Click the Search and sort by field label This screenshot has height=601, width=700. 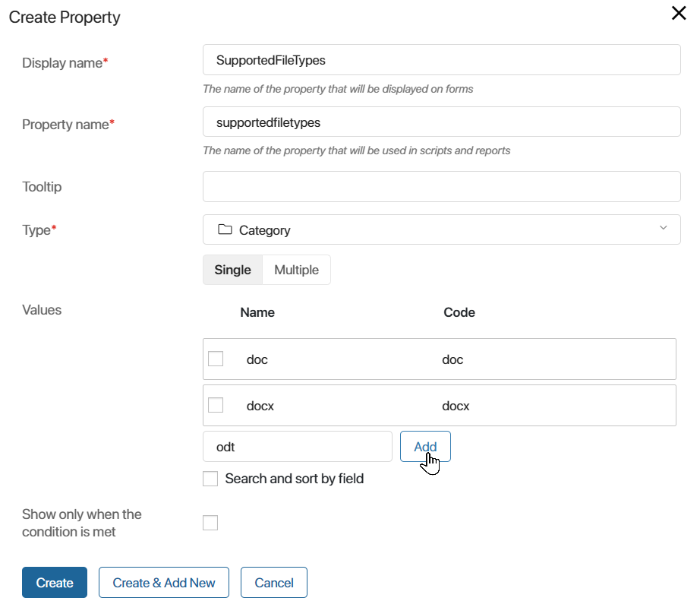pyautogui.click(x=294, y=479)
